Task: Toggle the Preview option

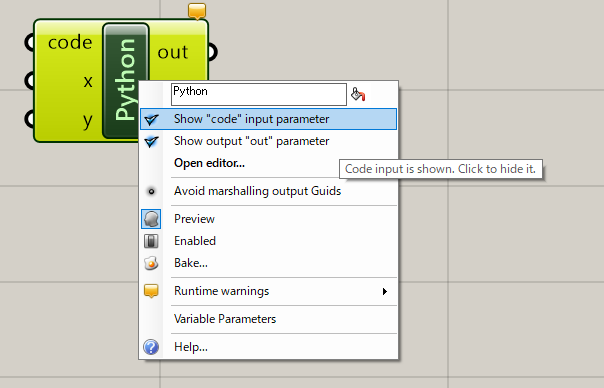Action: point(268,219)
